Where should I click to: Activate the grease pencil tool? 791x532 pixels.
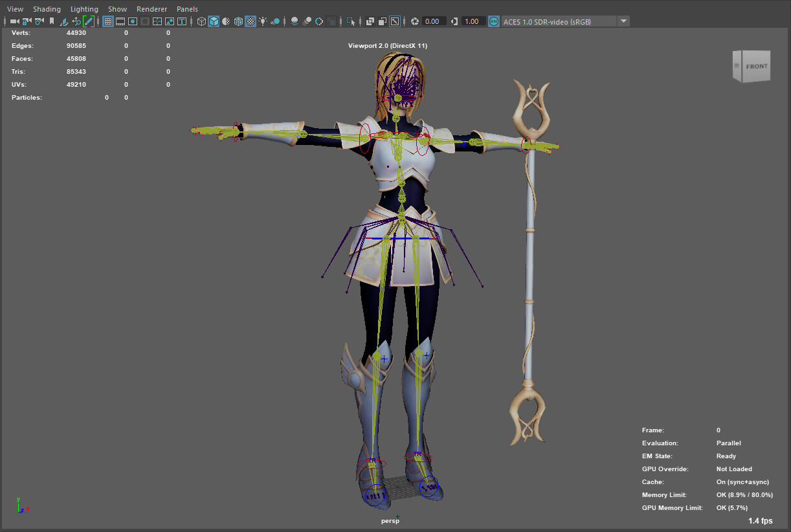88,21
